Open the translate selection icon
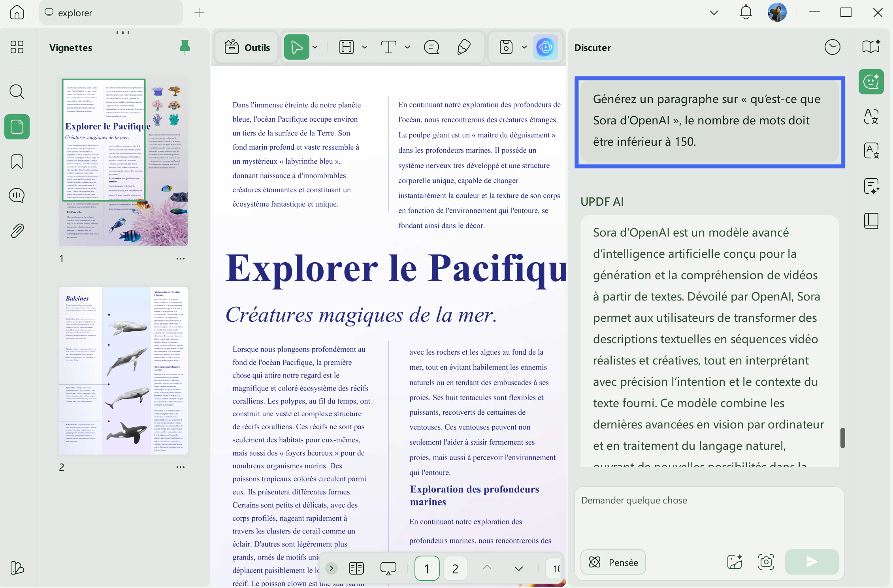The width and height of the screenshot is (893, 588). pyautogui.click(x=871, y=116)
